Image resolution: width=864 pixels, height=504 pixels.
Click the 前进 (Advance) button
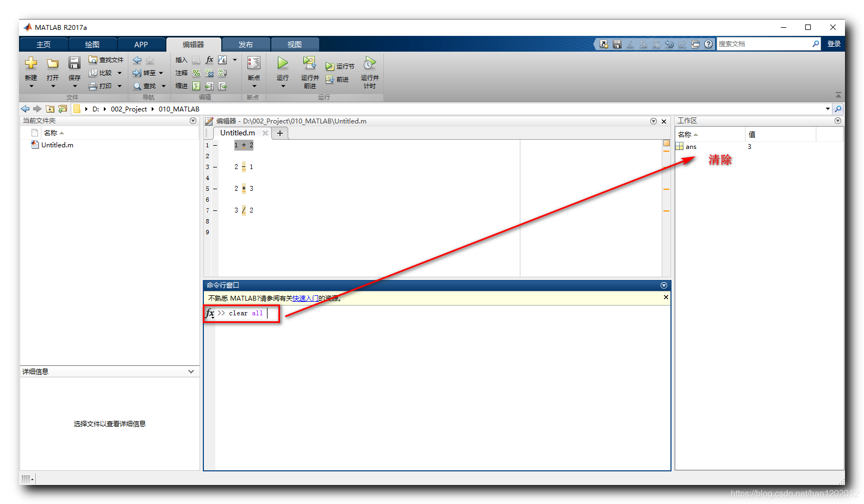click(x=337, y=79)
